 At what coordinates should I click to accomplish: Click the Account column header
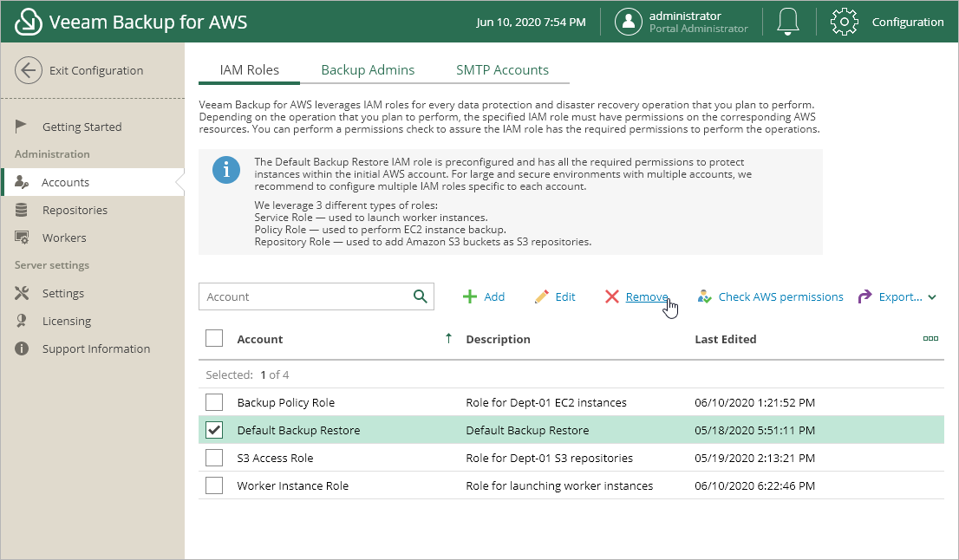click(260, 339)
